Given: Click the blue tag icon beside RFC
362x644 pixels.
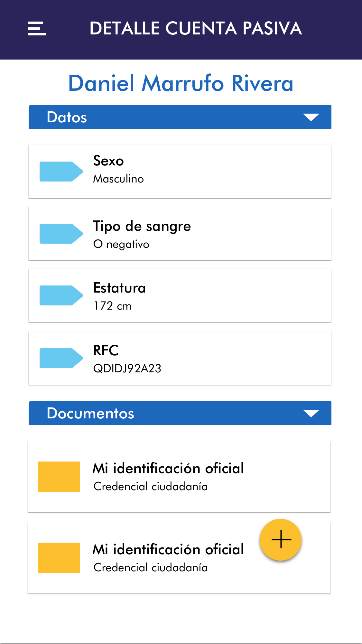Looking at the screenshot, I should point(61,358).
